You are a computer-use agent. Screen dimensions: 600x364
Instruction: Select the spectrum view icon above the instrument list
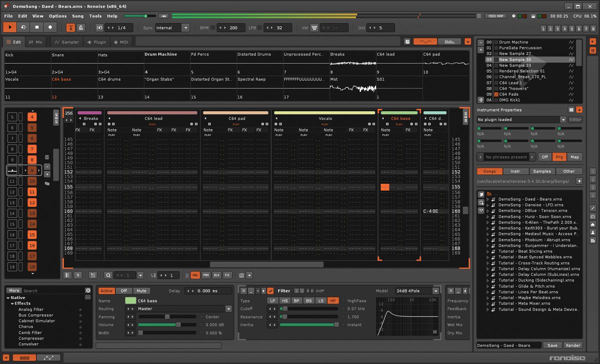(x=449, y=41)
